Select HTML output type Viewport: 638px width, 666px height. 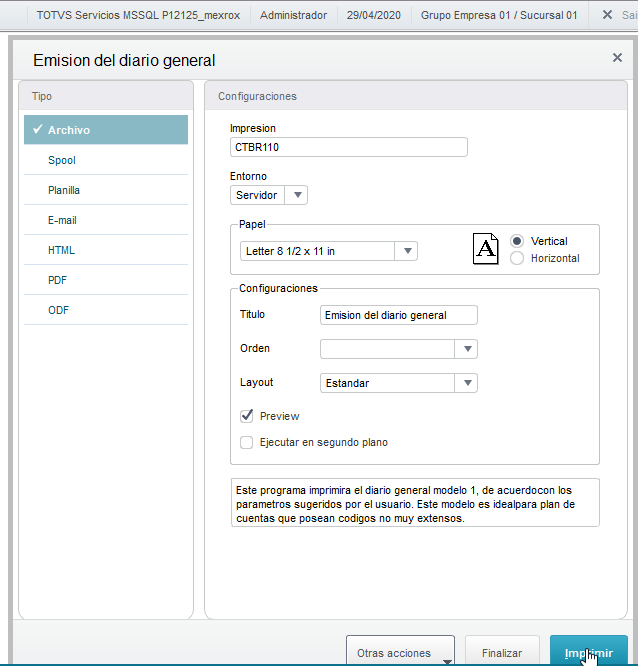pyautogui.click(x=106, y=250)
